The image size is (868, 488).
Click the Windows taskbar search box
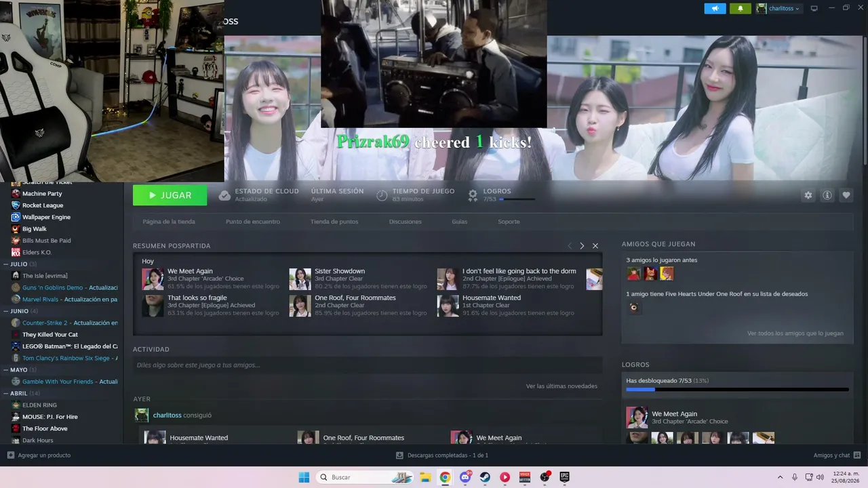[363, 477]
